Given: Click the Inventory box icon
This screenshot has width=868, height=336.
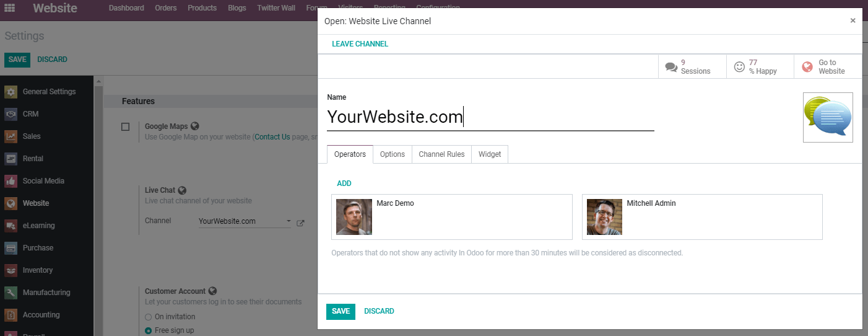Looking at the screenshot, I should pos(11,270).
